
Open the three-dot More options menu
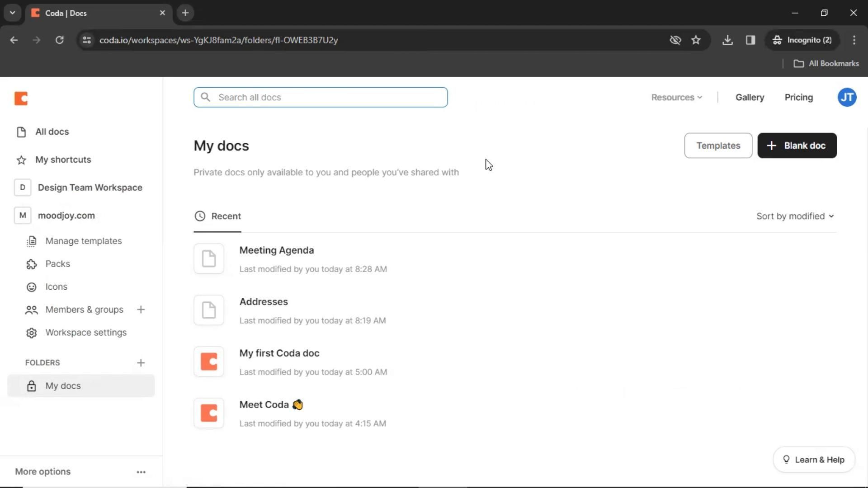coord(141,472)
